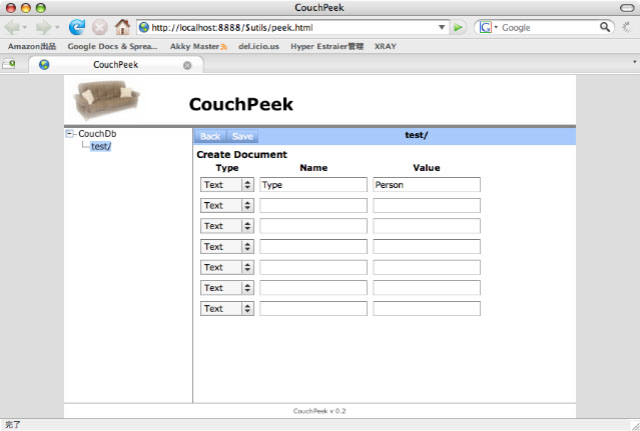
Task: Click the third row Name field
Action: click(313, 226)
